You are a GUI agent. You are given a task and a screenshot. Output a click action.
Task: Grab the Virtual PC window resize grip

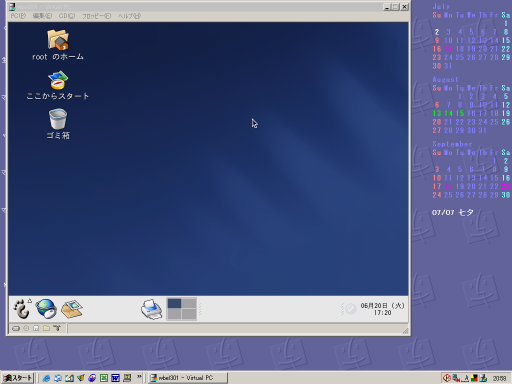[405, 331]
